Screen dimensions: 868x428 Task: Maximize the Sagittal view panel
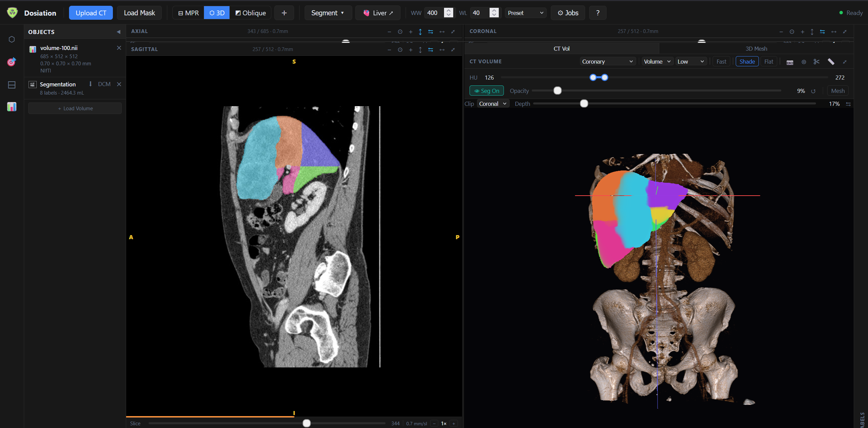[453, 50]
